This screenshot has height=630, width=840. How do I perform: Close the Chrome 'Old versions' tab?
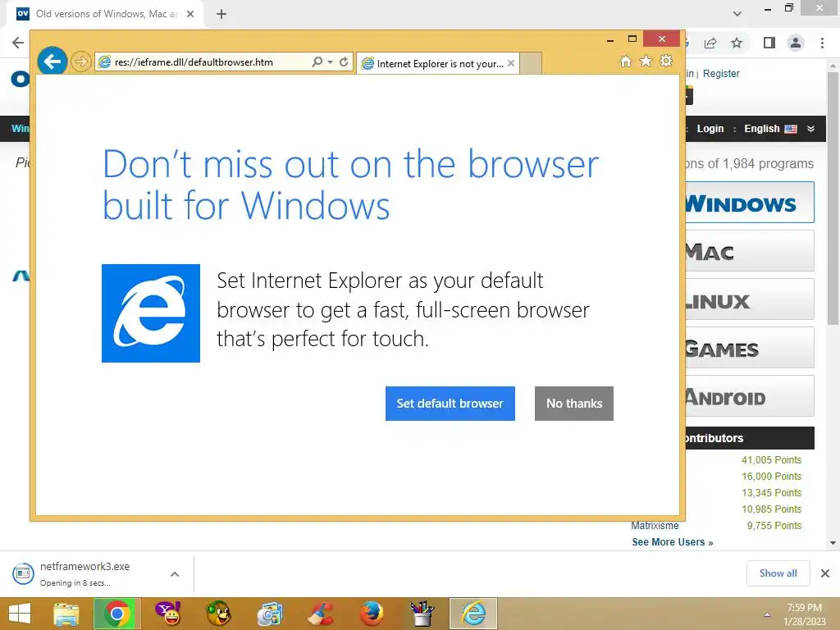[190, 14]
